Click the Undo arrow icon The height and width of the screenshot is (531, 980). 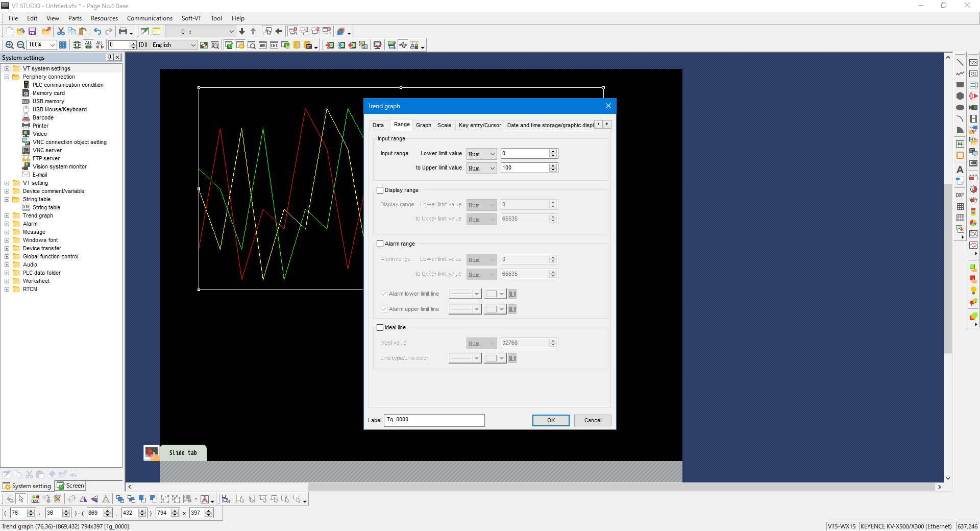click(97, 31)
